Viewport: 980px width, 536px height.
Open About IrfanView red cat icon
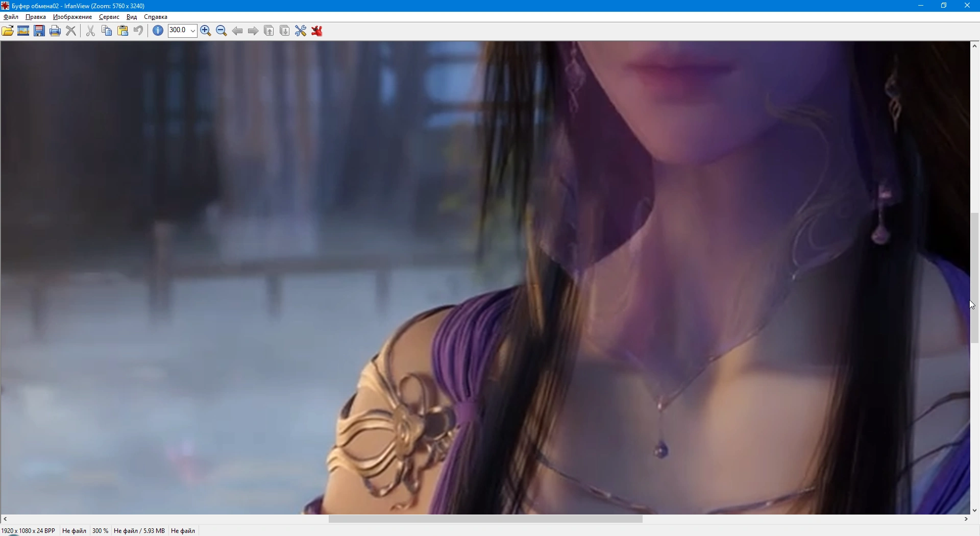(x=317, y=31)
